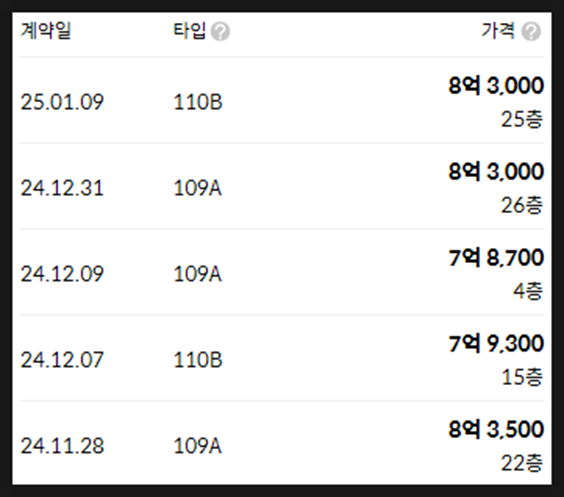The image size is (564, 497).
Task: Open the 25.01.09 contract date entry
Action: coord(62,102)
